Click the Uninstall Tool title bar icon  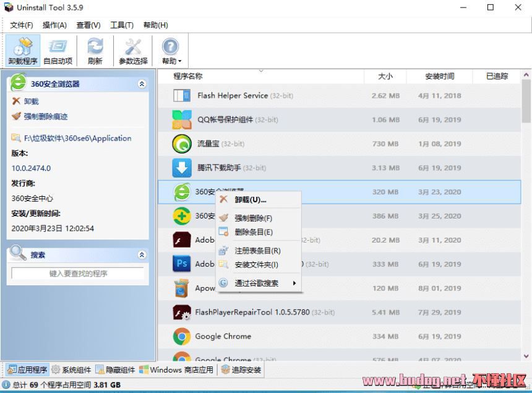tap(9, 7)
